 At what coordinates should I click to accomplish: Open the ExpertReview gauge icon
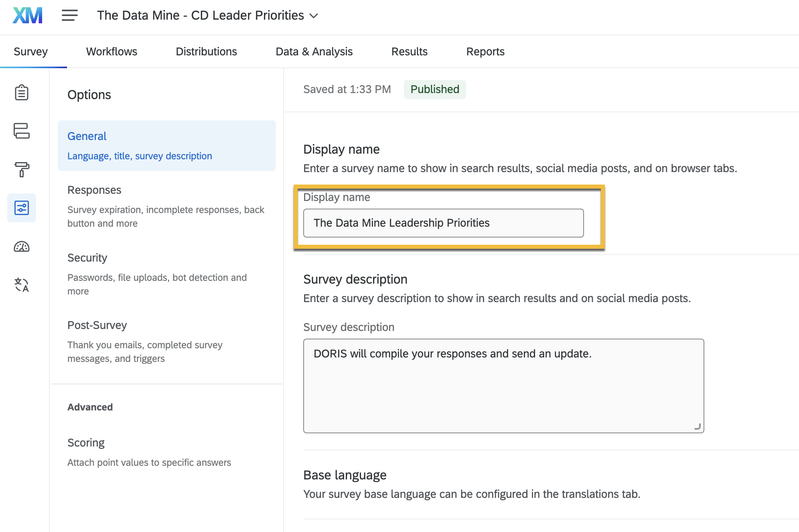click(22, 246)
